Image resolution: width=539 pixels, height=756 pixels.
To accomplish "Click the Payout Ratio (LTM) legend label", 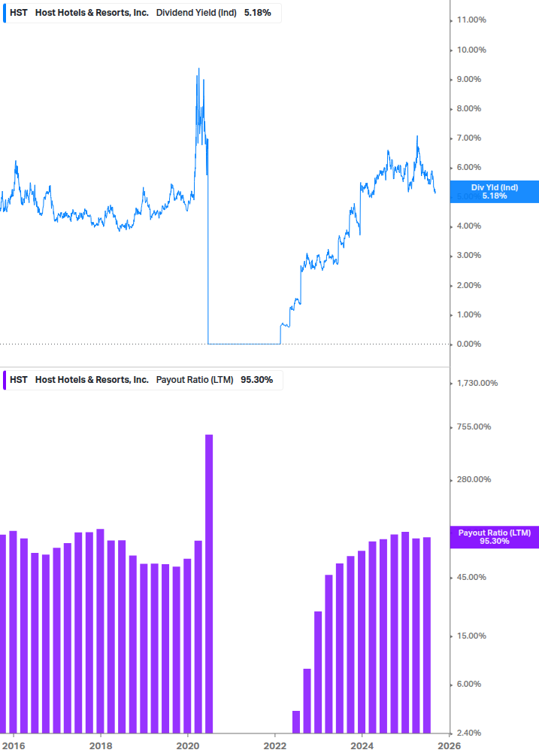I will click(195, 380).
